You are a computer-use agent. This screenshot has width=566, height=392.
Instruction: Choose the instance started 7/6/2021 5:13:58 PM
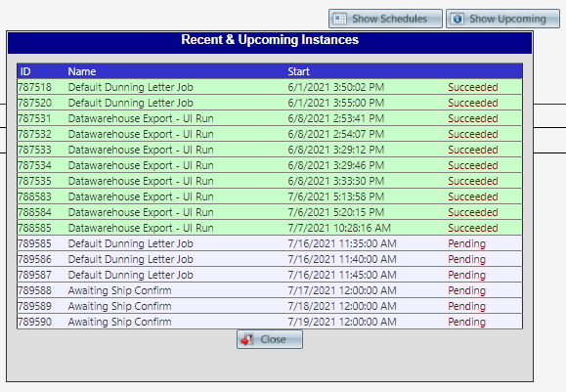(x=270, y=196)
